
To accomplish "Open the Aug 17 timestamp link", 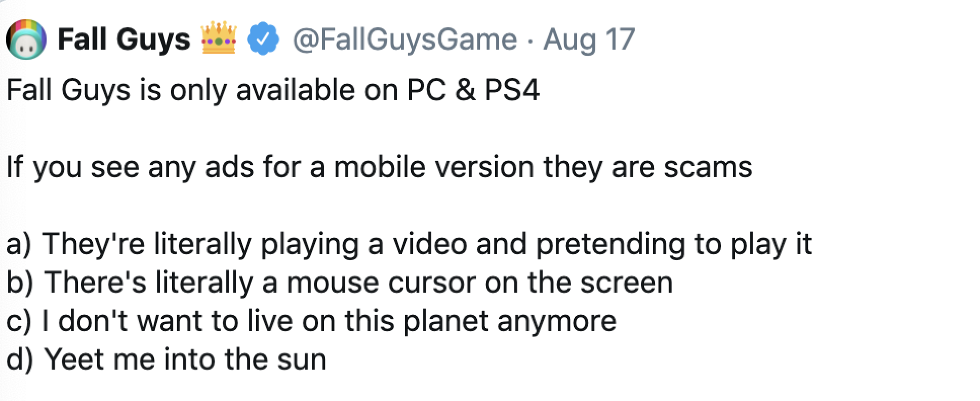I will [x=589, y=39].
